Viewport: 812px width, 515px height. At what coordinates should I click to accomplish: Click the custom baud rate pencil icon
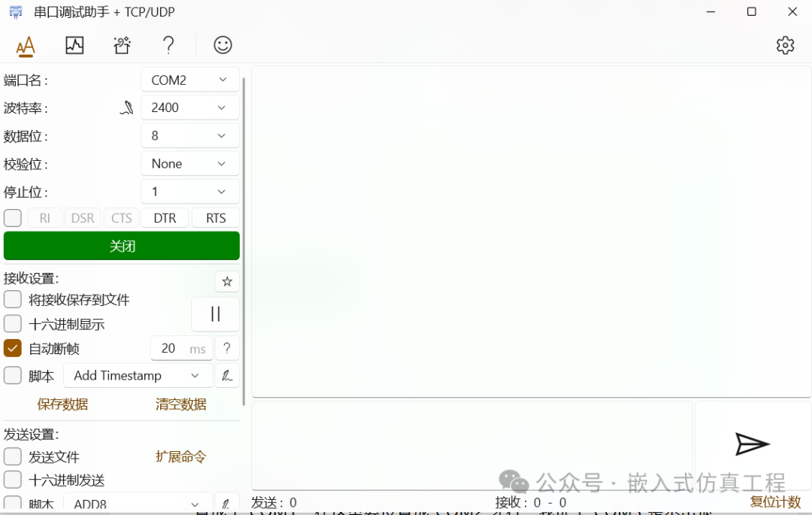pyautogui.click(x=127, y=108)
